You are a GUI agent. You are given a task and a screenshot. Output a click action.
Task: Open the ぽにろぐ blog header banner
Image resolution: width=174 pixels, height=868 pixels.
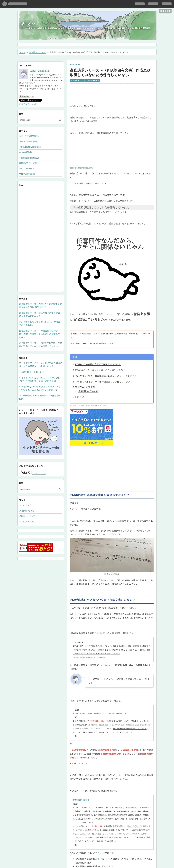pos(87,25)
